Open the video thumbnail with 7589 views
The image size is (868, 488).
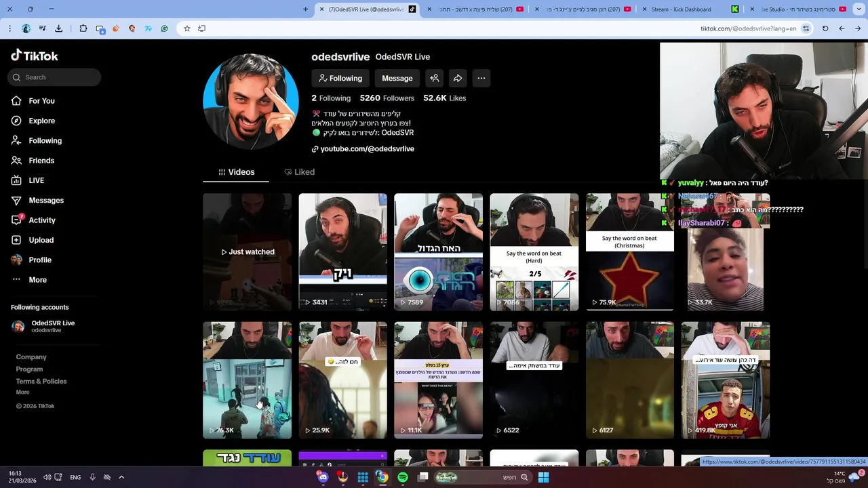coord(439,252)
